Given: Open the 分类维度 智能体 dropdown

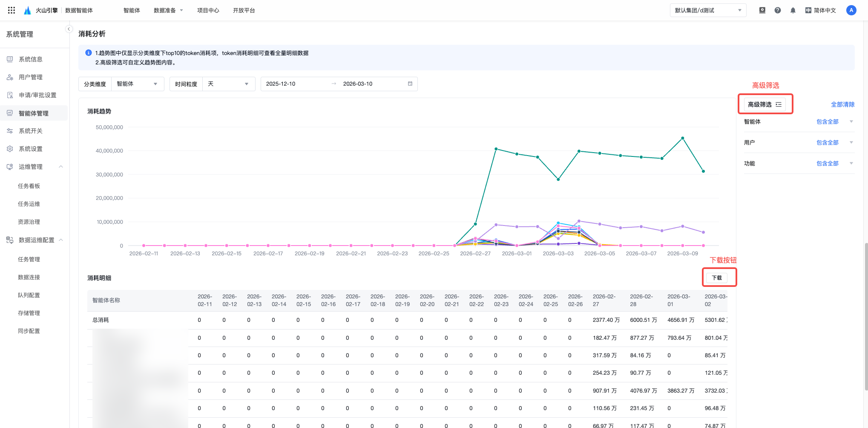Looking at the screenshot, I should [137, 84].
